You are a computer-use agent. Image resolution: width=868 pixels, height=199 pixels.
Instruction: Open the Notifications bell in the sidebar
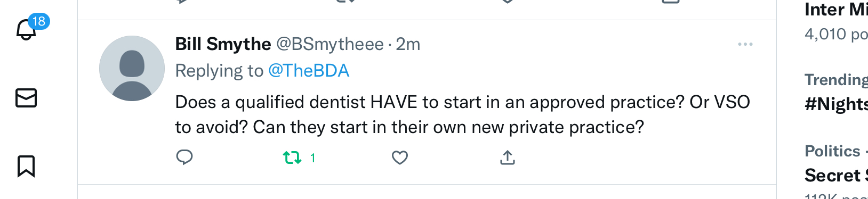(x=26, y=30)
